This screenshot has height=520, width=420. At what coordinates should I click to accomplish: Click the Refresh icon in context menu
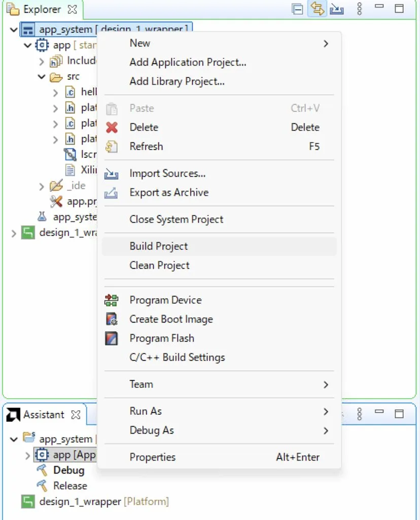click(111, 147)
